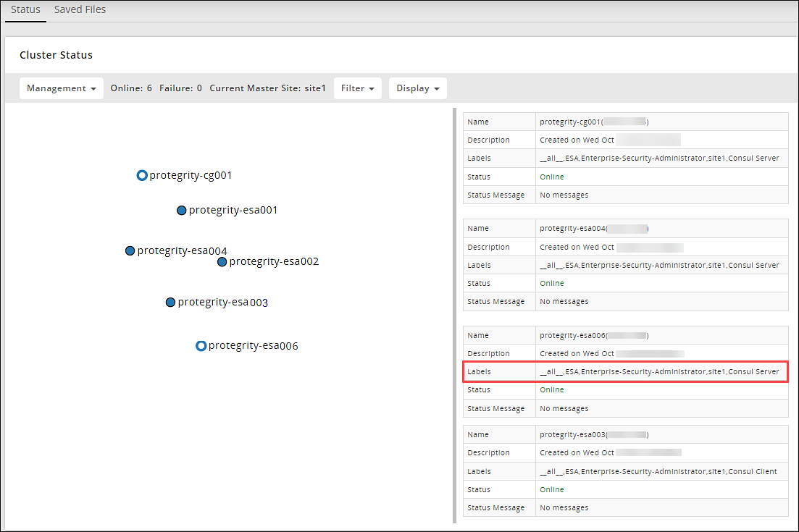This screenshot has height=532, width=799.
Task: Select the protegrity-esa001 node dot
Action: (182, 211)
